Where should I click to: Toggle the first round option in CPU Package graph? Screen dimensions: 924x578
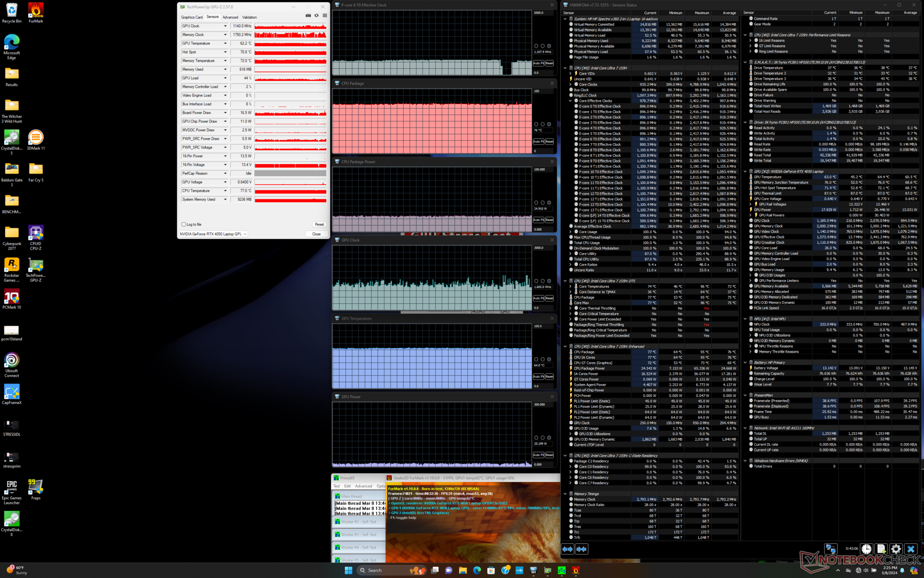(x=536, y=124)
